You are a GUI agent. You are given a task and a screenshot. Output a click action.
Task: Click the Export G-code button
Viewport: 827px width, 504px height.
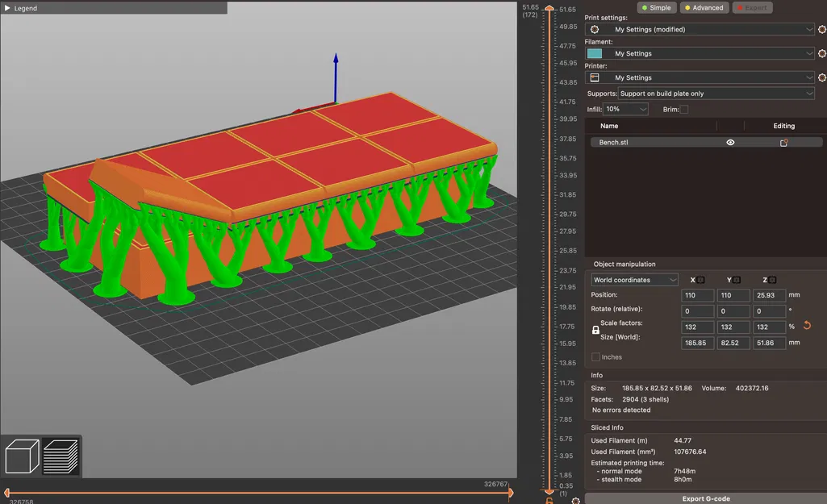(705, 498)
